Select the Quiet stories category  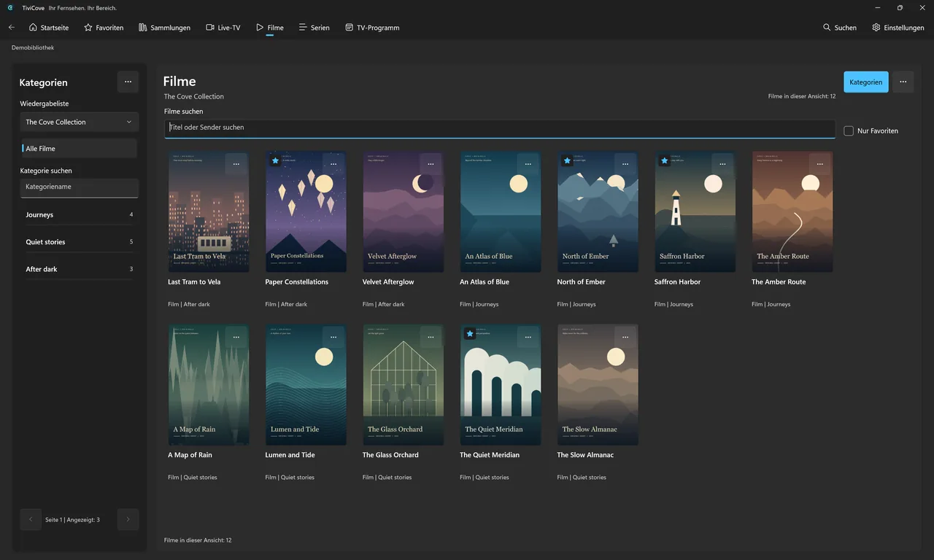click(x=79, y=241)
